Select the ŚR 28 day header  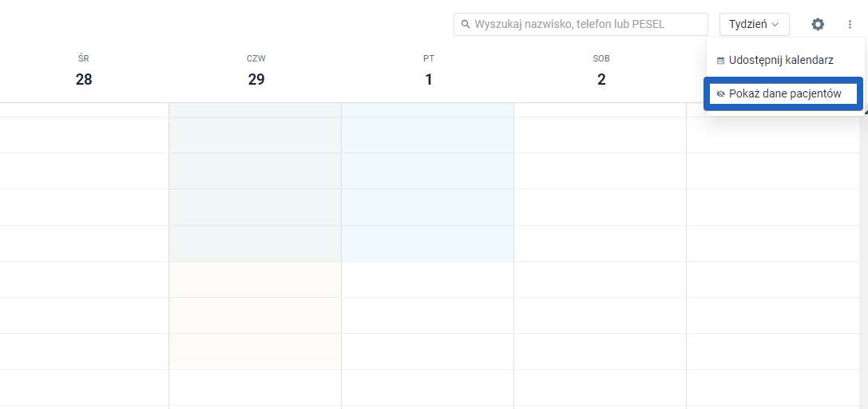[x=84, y=71]
